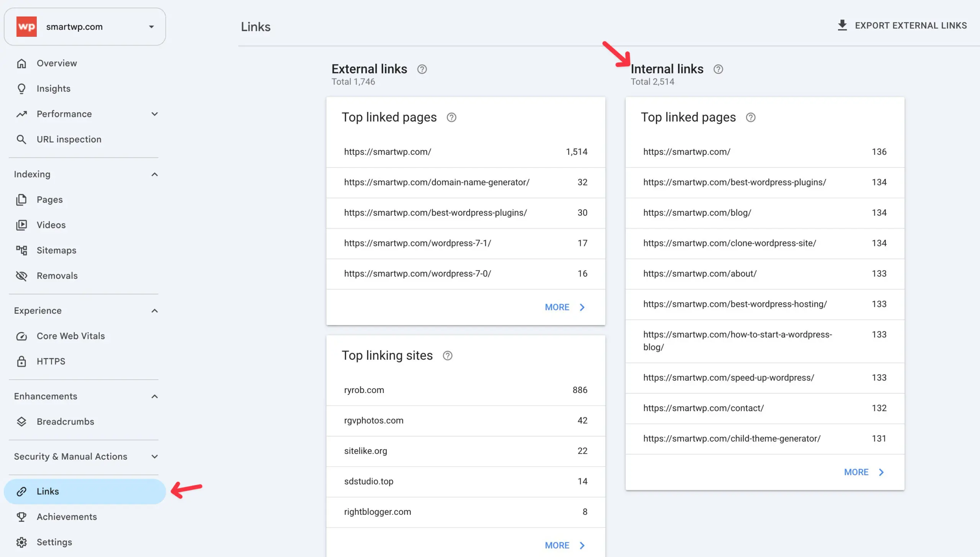Click the smartwp.com WP logo

pyautogui.click(x=26, y=26)
